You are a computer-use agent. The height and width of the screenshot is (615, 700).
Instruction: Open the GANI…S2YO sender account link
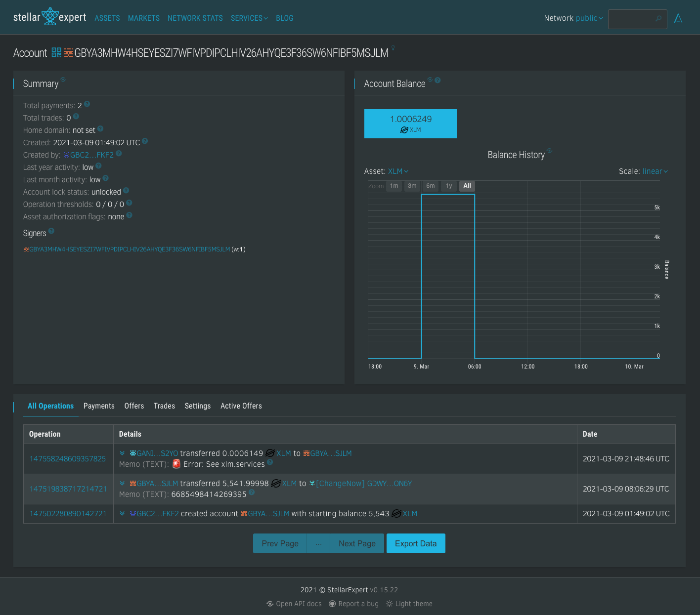pos(154,453)
